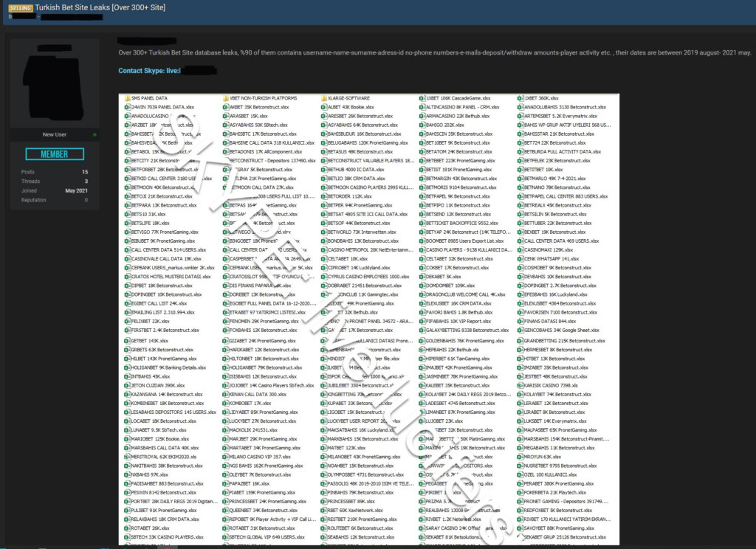This screenshot has width=756, height=549.
Task: Select the BETEBET 223K PronetGaming.xlsx file name
Action: point(461,161)
